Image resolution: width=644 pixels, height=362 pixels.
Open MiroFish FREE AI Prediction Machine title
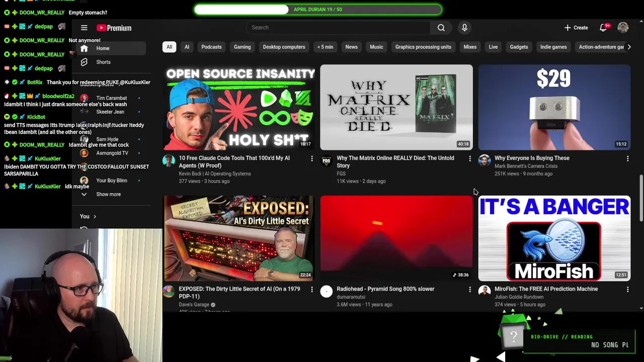click(546, 289)
